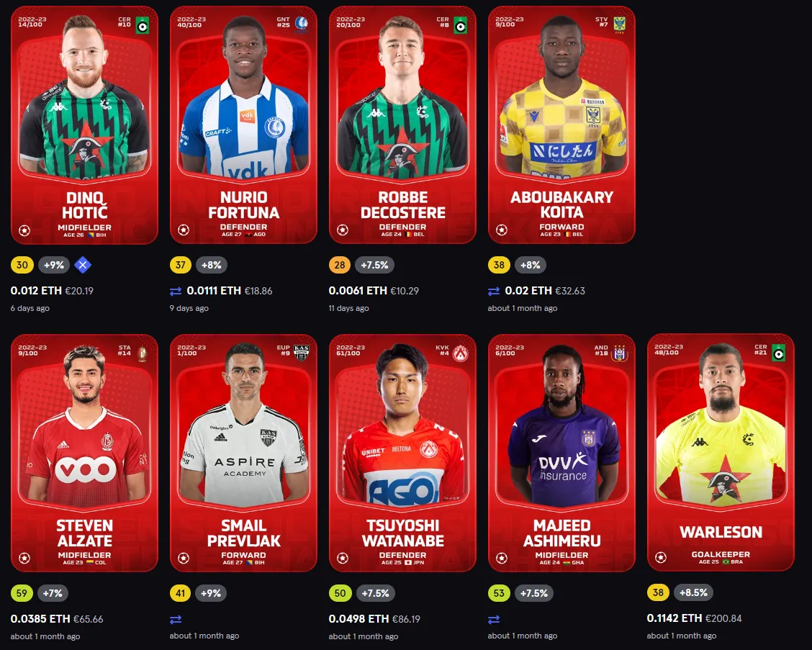The image size is (812, 650).
Task: Click the +8.5% bonus tag under Warleson
Action: [693, 592]
